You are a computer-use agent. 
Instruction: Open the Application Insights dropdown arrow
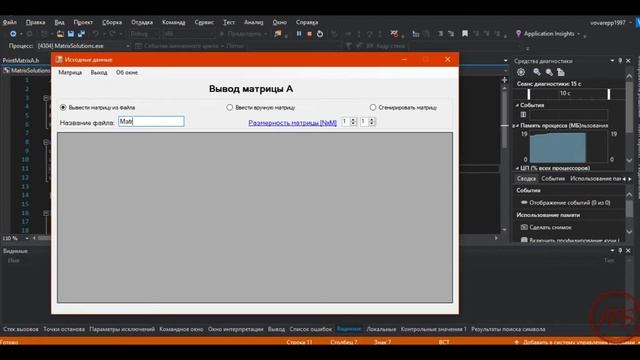[579, 34]
